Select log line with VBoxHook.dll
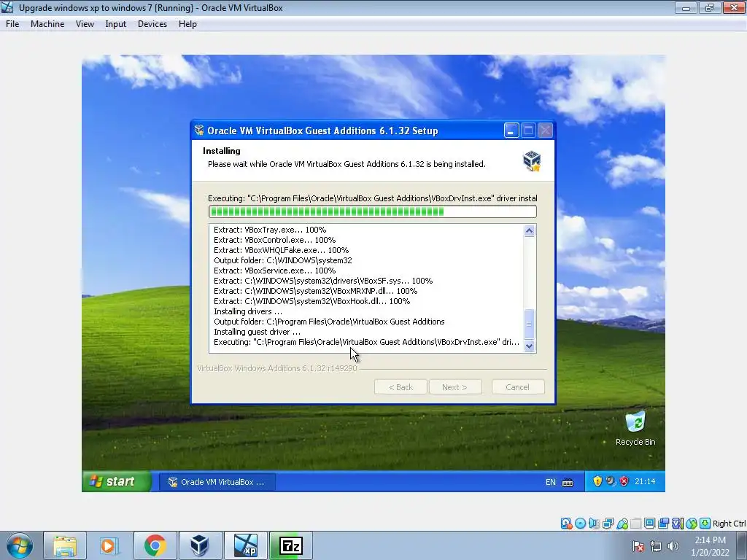 pos(312,301)
